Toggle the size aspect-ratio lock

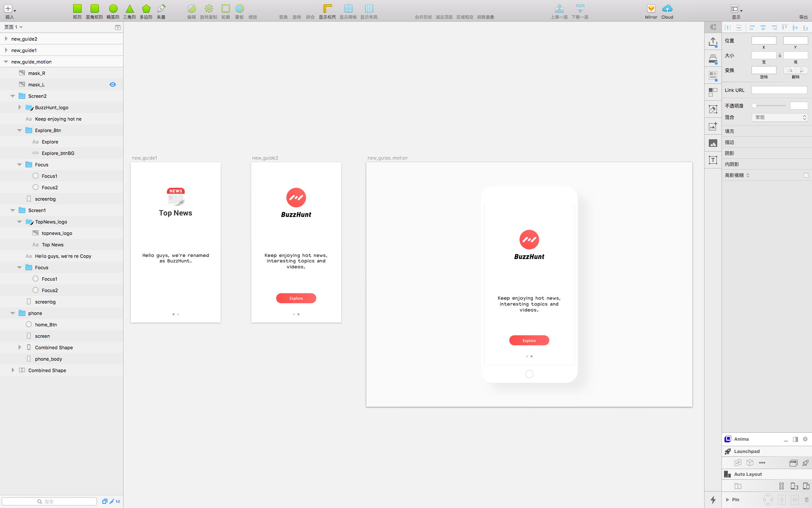pos(780,55)
